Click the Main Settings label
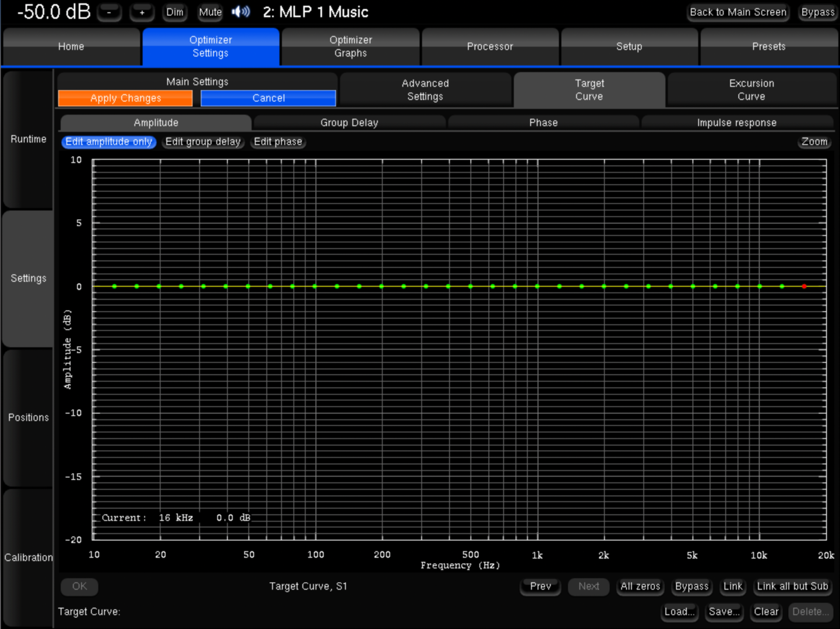The image size is (840, 629). [197, 82]
